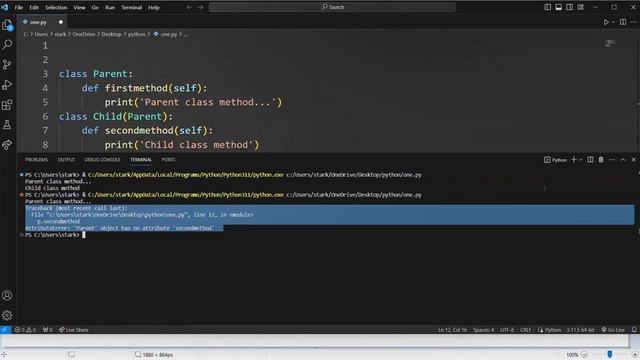Zoom in with the image viewer plus button
The width and height of the screenshot is (640, 360).
635,355
